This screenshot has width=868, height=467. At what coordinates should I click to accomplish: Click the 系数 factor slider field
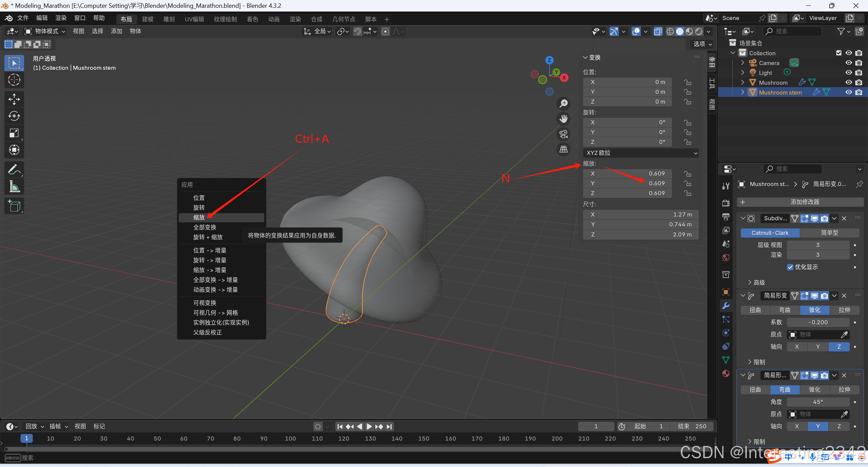pos(818,322)
